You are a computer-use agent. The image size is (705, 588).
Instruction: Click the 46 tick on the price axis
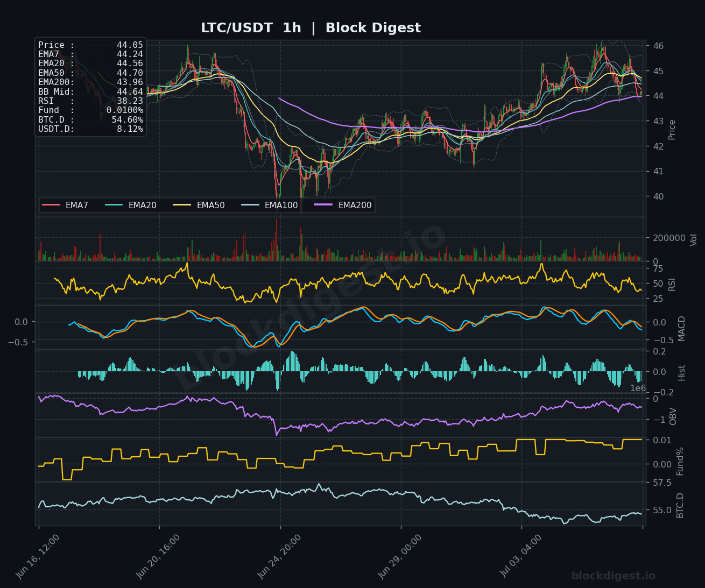(x=658, y=46)
